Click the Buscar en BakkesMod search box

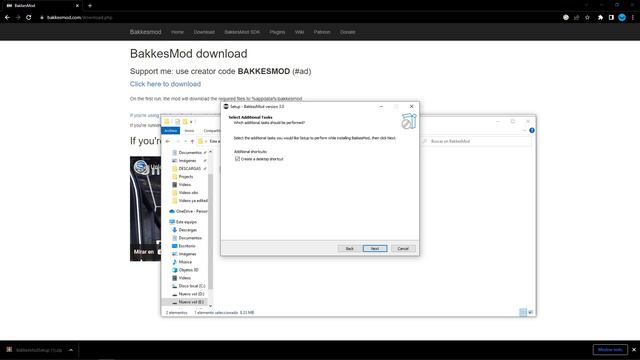click(x=476, y=141)
